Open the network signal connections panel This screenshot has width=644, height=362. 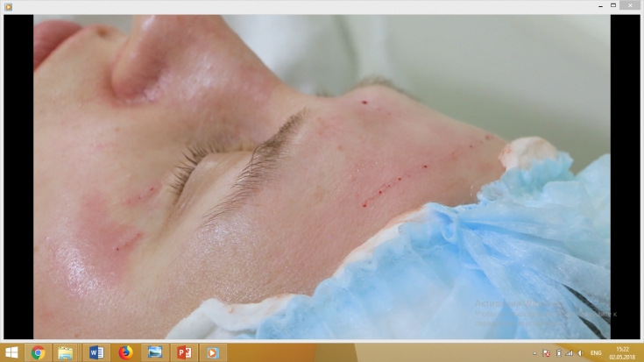pos(569,352)
